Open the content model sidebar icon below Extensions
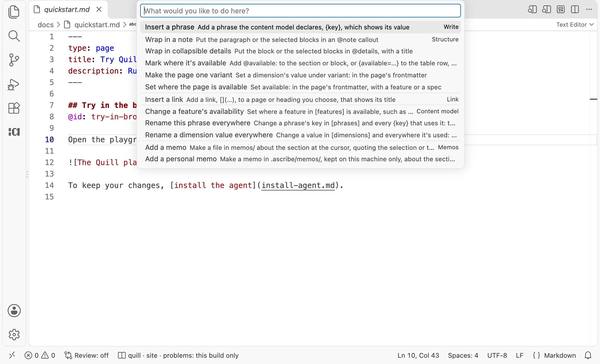The height and width of the screenshot is (364, 600). pos(14,132)
